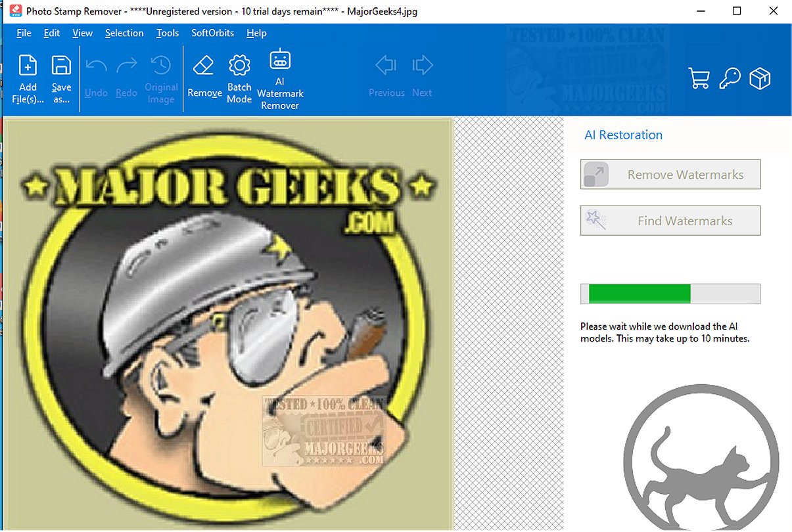Open the Tools menu

point(168,33)
